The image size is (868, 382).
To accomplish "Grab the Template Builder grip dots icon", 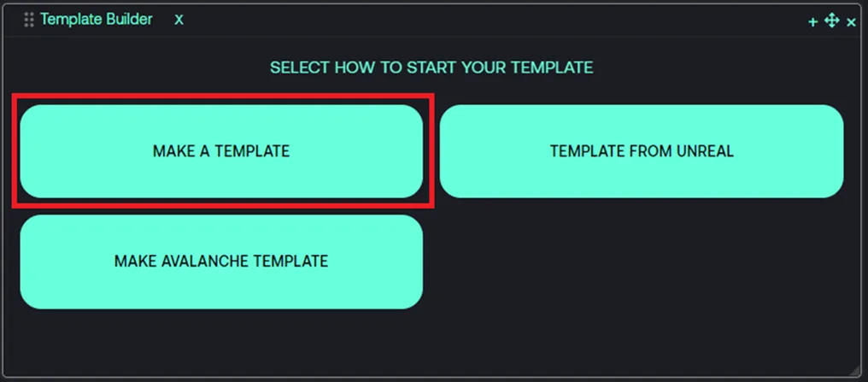I will pos(29,20).
